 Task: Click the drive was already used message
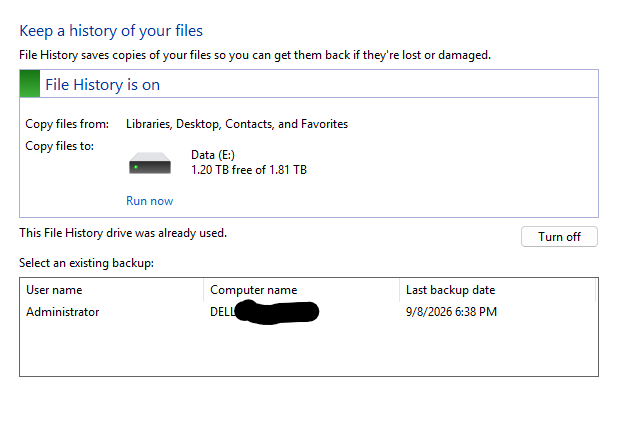(x=123, y=233)
